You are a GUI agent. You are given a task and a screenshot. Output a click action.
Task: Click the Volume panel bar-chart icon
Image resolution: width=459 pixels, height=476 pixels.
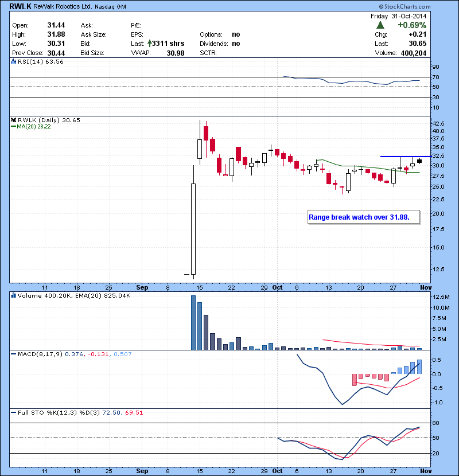tap(13, 295)
